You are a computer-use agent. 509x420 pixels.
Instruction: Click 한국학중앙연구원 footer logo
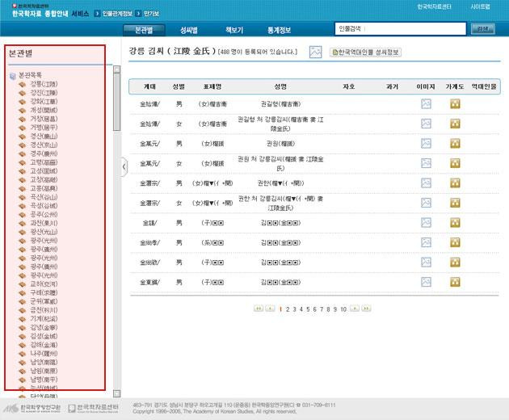(x=32, y=408)
